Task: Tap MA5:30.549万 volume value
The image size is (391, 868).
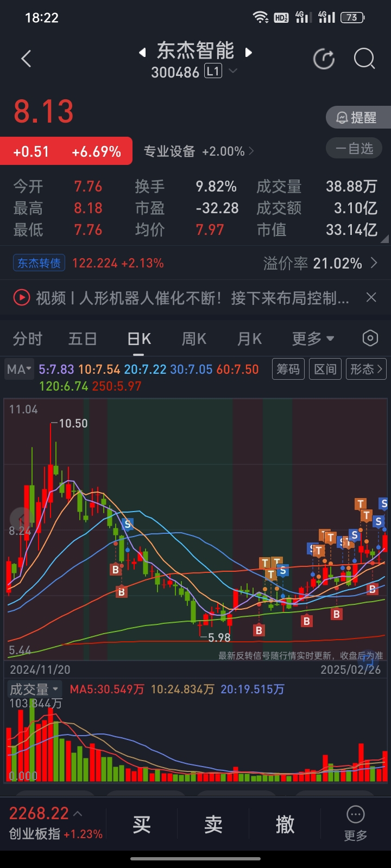Action: click(107, 690)
